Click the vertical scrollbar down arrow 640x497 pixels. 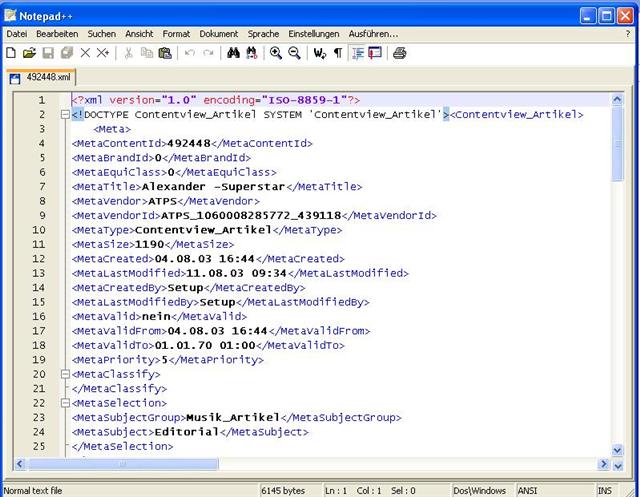pos(617,450)
